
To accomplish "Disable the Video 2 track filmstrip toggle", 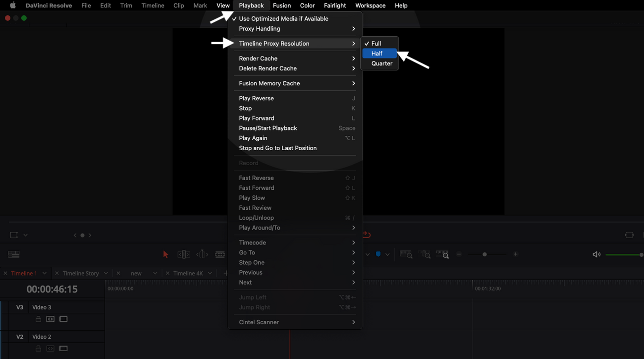I will [x=63, y=349].
